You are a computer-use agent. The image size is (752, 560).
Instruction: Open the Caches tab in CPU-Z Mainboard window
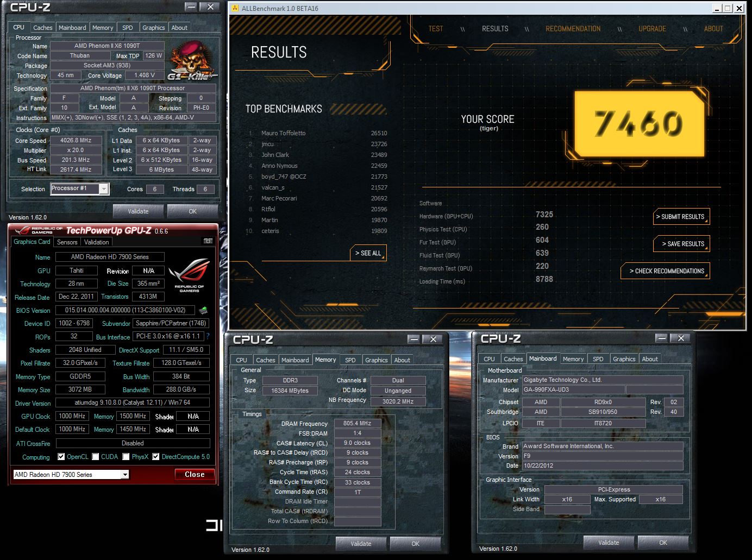point(513,359)
